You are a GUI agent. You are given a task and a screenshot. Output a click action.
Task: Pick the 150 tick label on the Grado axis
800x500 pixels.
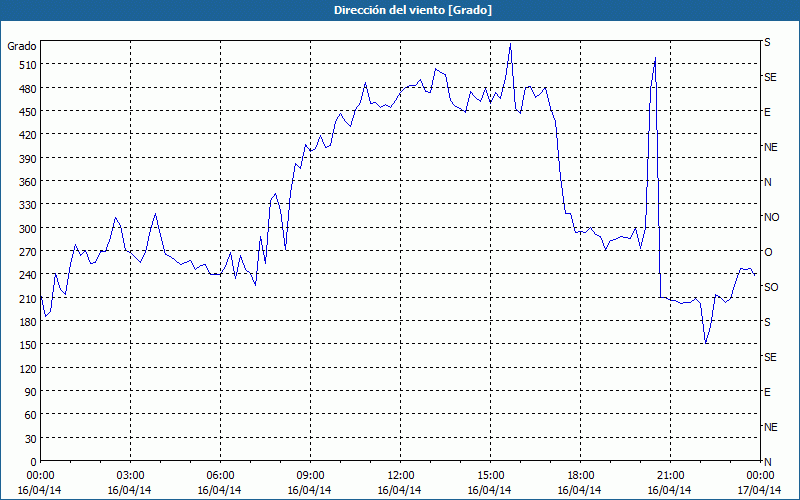pyautogui.click(x=28, y=345)
